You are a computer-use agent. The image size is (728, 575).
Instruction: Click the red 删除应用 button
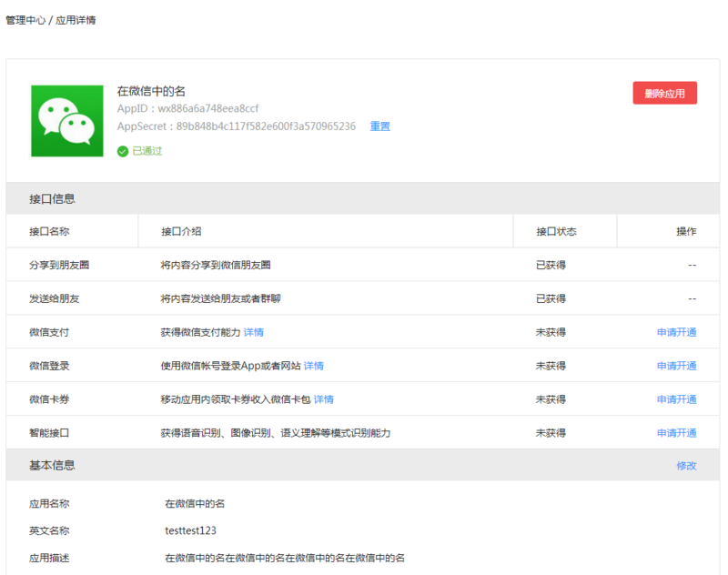[x=664, y=94]
